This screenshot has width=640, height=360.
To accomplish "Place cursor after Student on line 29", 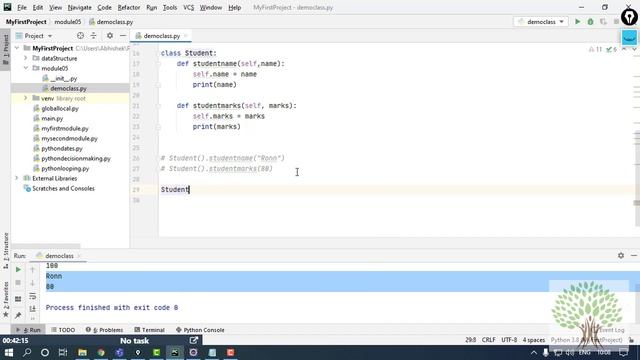I will pyautogui.click(x=189, y=189).
